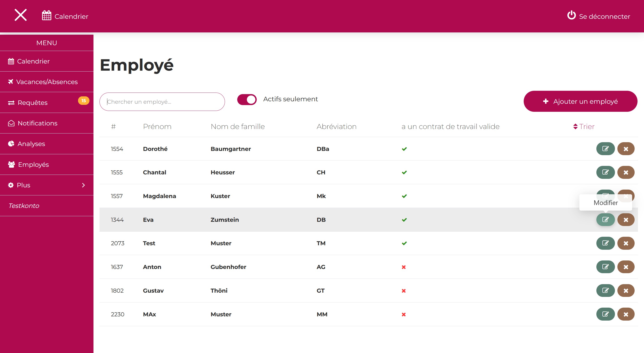Open Notifications from the sidebar
644x353 pixels.
38,123
